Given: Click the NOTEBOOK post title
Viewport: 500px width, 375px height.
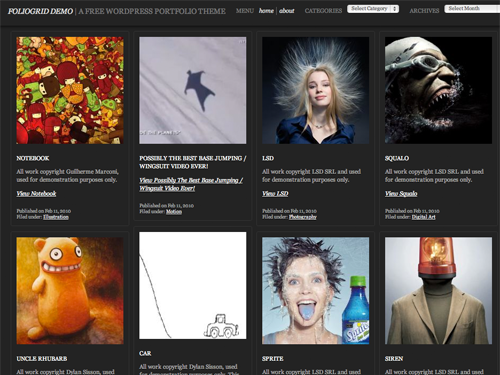Looking at the screenshot, I should point(33,158).
